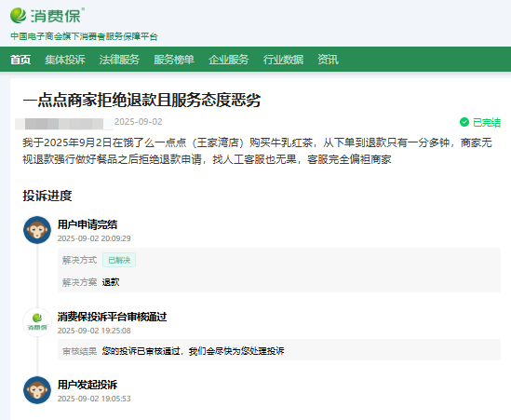Click the 投诉进度 section heading
The height and width of the screenshot is (420, 511).
(x=47, y=196)
